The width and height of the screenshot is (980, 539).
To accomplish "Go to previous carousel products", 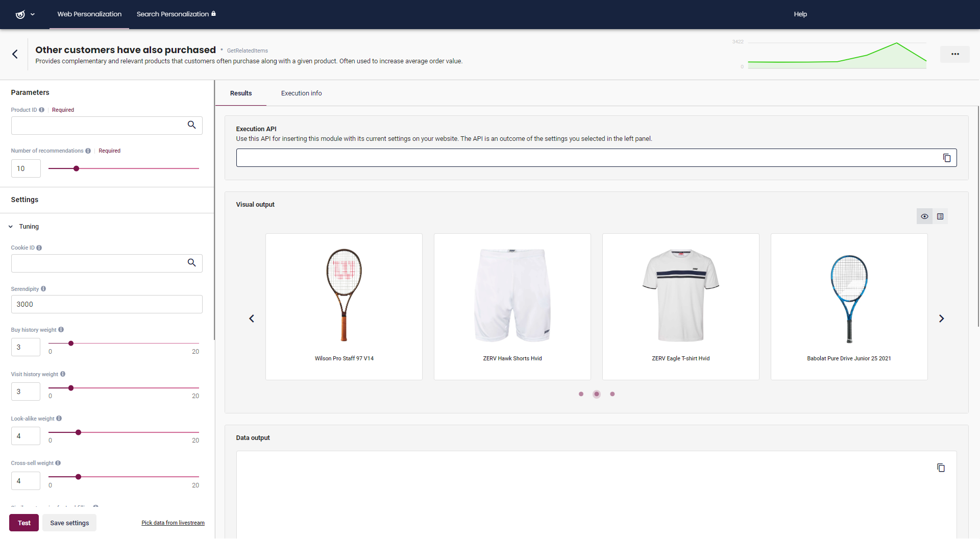I will coord(252,318).
